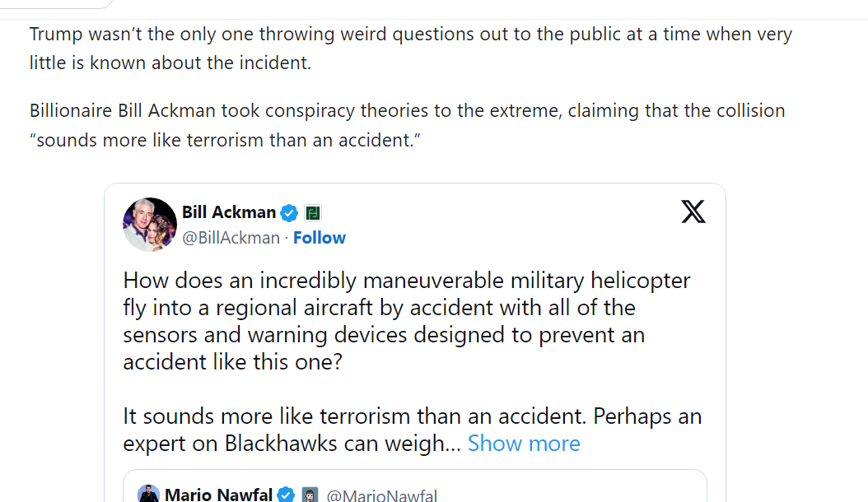
Task: Click Mario Nawfal's blue verified badge
Action: pos(286,495)
